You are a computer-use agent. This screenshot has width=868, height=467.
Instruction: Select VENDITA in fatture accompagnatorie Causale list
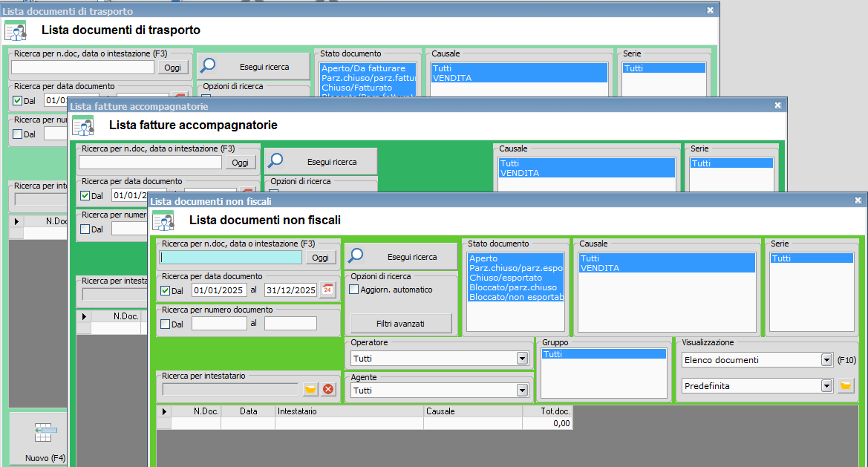(x=587, y=173)
